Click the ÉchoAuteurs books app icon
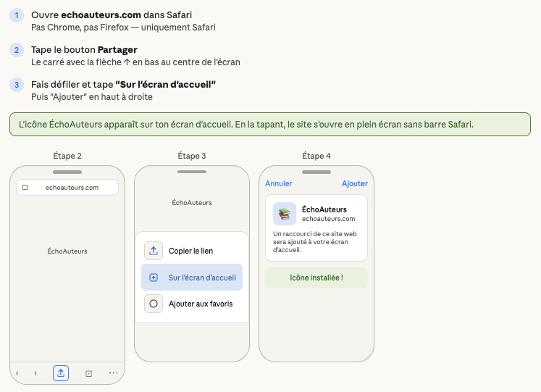 285,214
